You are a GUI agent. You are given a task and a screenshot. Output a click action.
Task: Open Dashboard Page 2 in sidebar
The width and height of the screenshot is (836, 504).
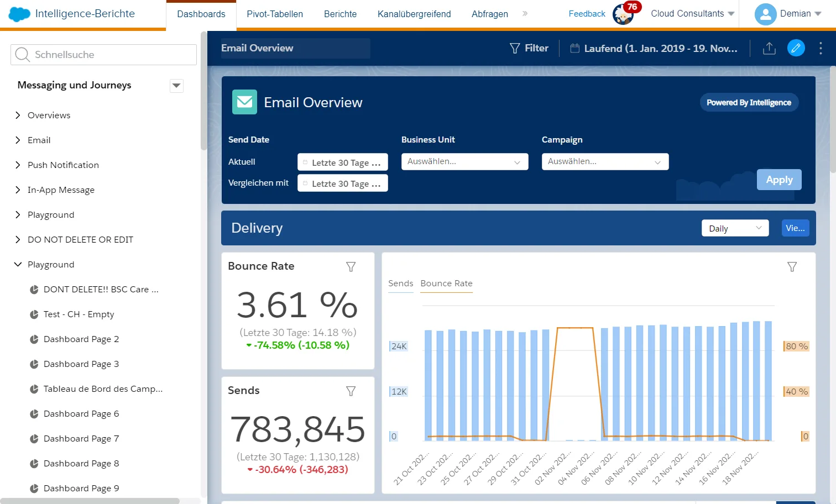(x=81, y=339)
